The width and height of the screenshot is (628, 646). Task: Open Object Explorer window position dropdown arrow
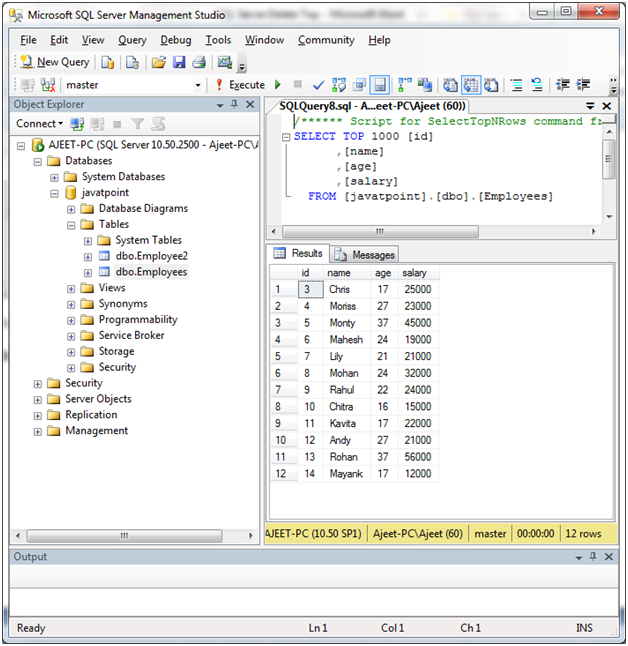pos(220,105)
